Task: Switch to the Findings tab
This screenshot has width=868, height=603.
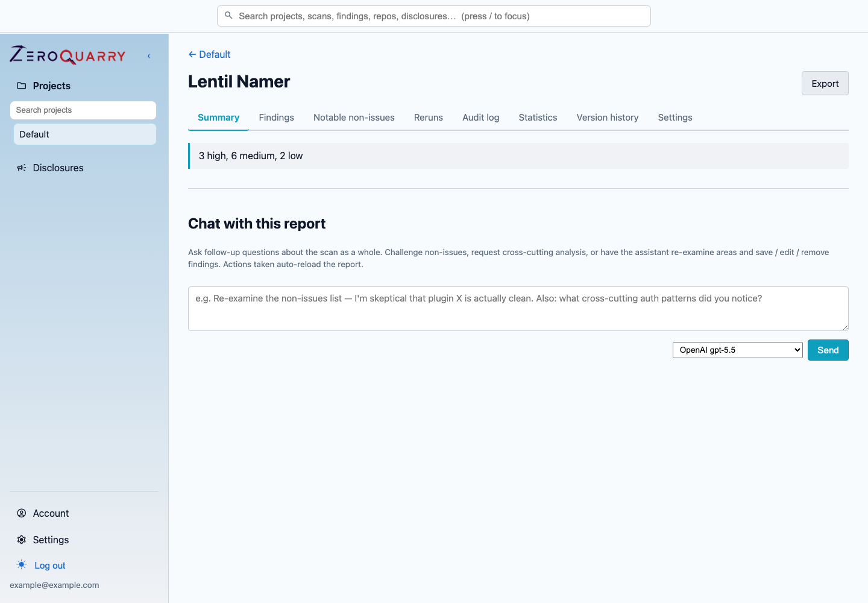Action: coord(277,118)
